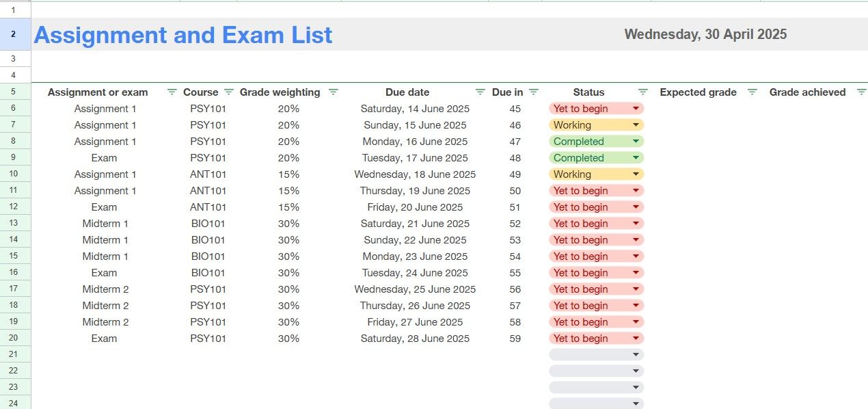
Task: Open filter icon for Assignment or exam column
Action: [172, 92]
